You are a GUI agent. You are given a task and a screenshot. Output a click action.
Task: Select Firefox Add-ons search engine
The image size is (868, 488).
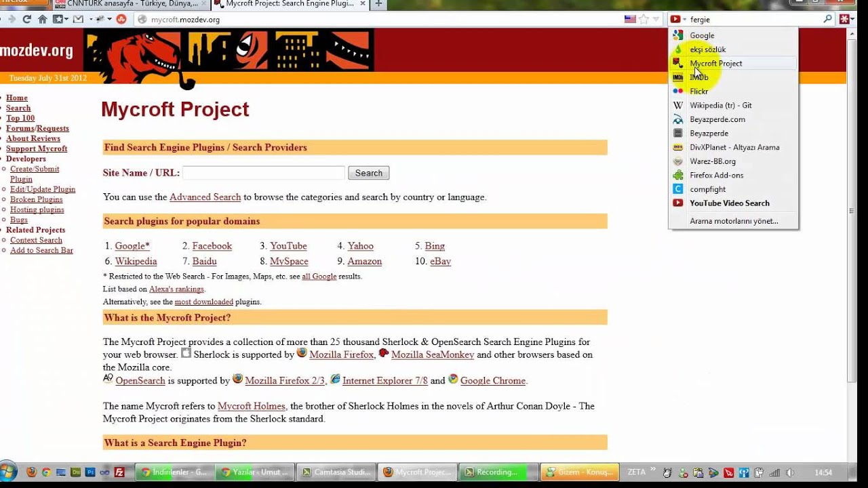[733, 175]
